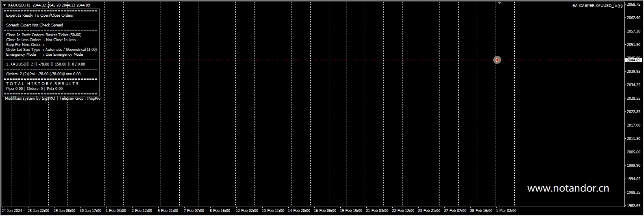Click the '19 Feb 15:00' time axis label

click(351, 211)
